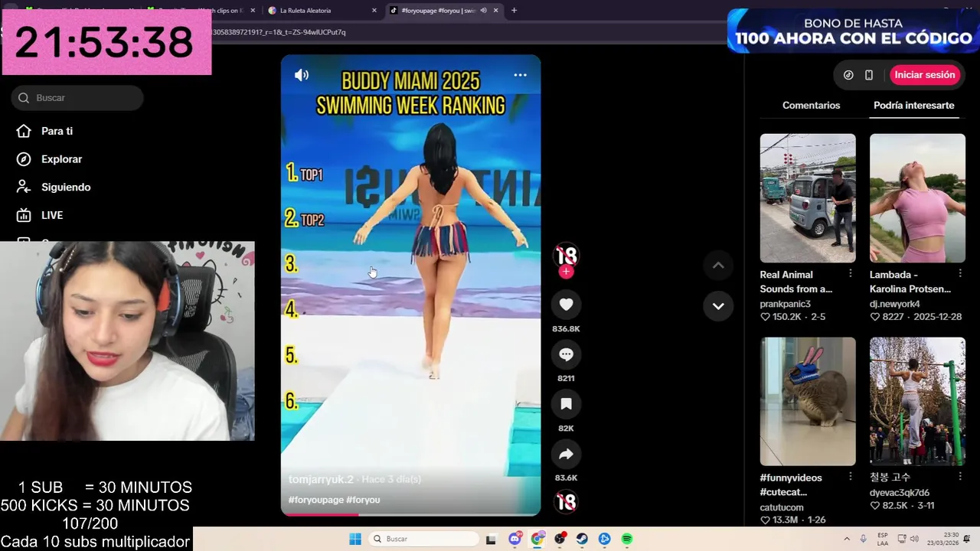
Task: Open Task View in taskbar
Action: [491, 539]
